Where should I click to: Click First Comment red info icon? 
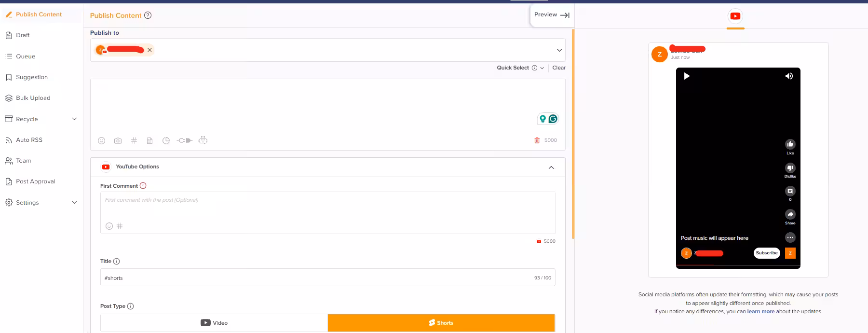click(x=143, y=186)
